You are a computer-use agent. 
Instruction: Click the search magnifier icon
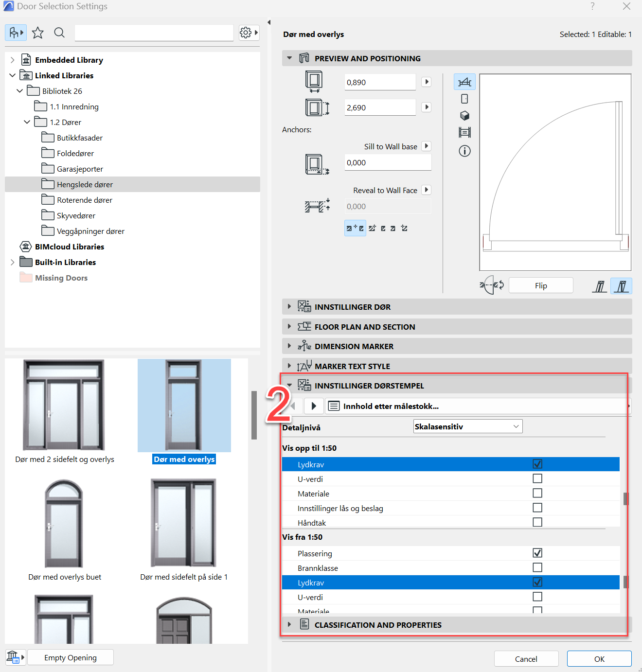coord(59,33)
